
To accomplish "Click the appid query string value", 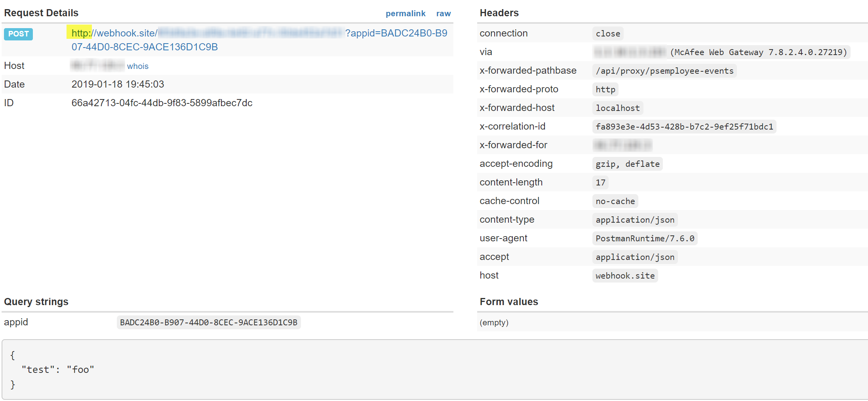I will click(208, 322).
